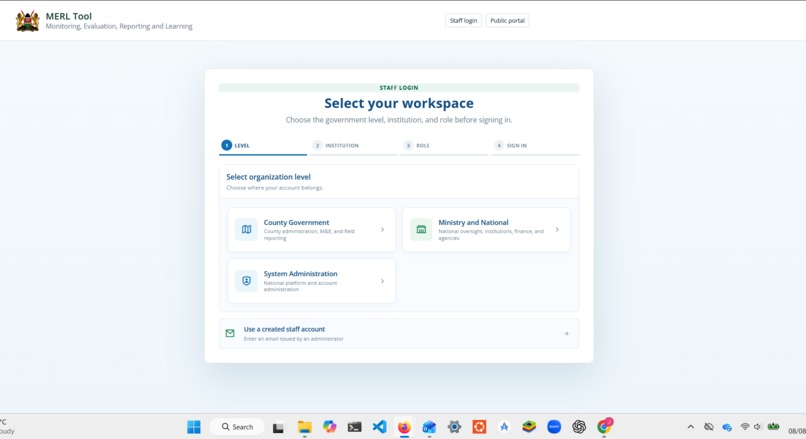Show hidden system tray icons
The width and height of the screenshot is (806, 439).
691,427
